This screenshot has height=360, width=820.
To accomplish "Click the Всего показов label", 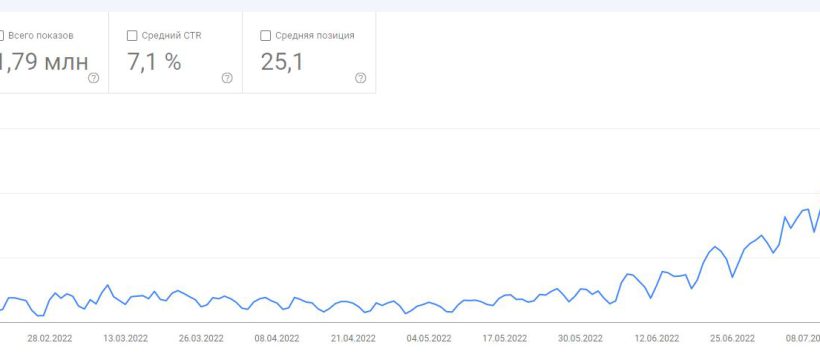I will (x=41, y=36).
